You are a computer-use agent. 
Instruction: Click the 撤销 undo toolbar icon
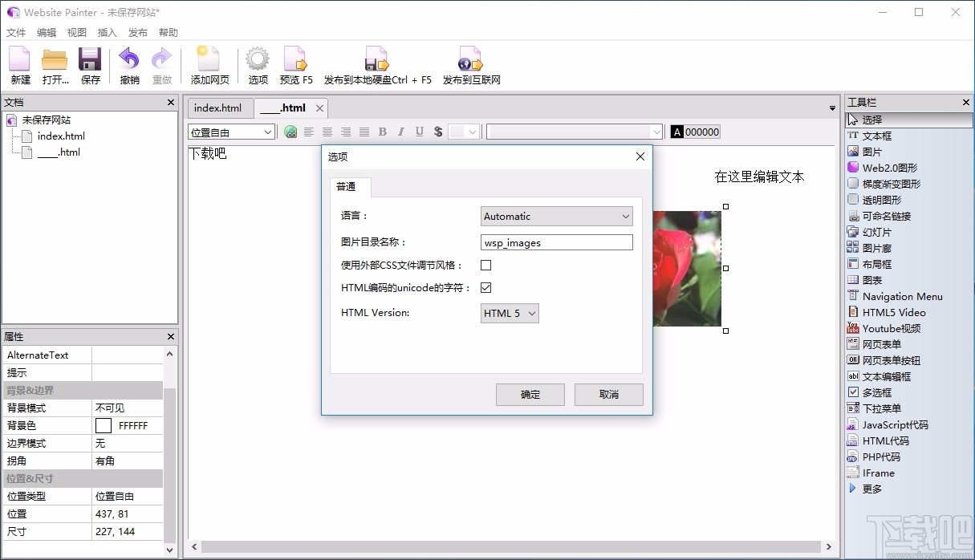[x=129, y=64]
